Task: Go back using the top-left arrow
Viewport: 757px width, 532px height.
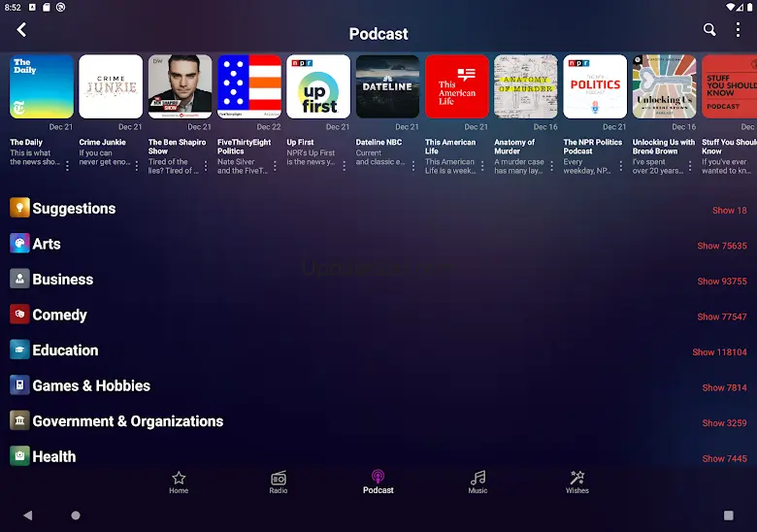Action: (x=21, y=30)
